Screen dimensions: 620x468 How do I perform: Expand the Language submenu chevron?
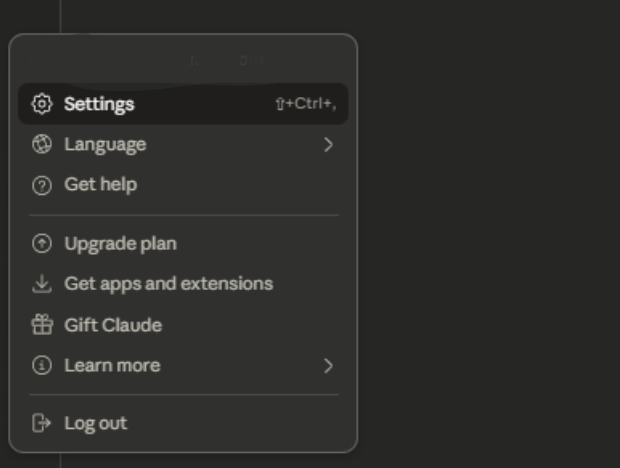pos(328,145)
